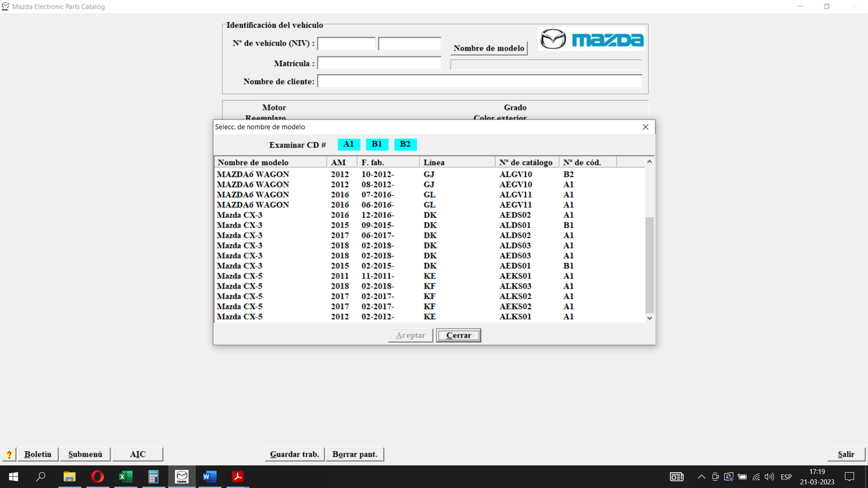This screenshot has height=488, width=868.
Task: Select Mazda CX-3 row ALDS03
Action: [x=429, y=246]
